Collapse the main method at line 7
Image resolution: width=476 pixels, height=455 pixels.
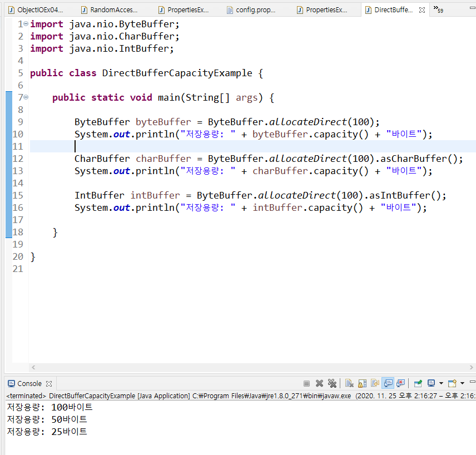click(x=26, y=97)
